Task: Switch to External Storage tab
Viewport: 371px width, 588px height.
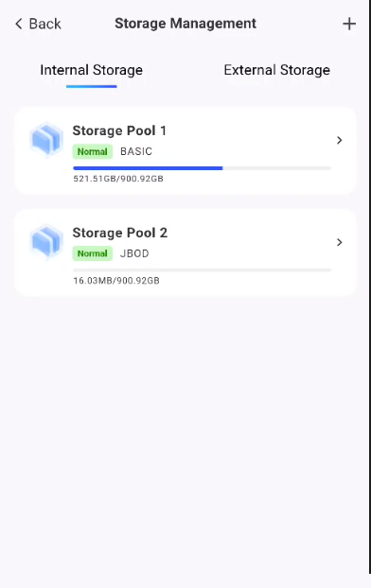Action: (276, 70)
